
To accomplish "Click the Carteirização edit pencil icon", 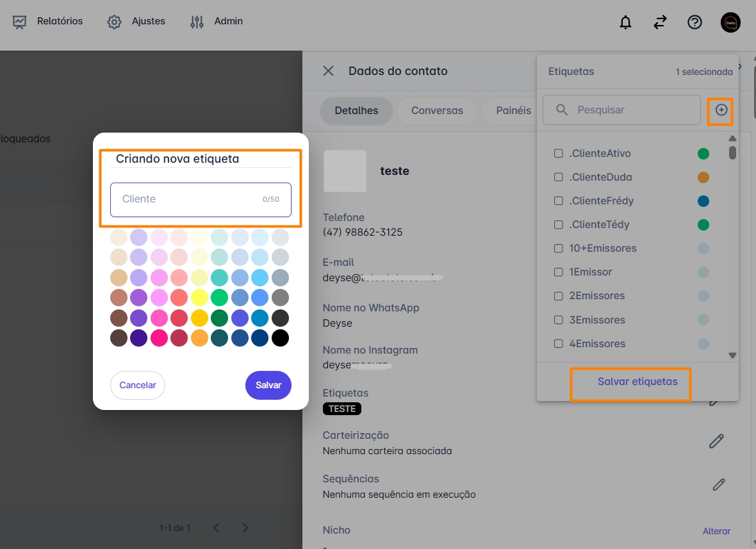I will (716, 441).
